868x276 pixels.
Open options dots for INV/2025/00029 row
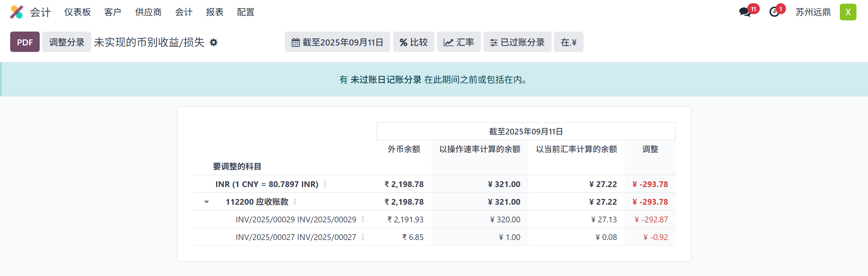tap(363, 219)
